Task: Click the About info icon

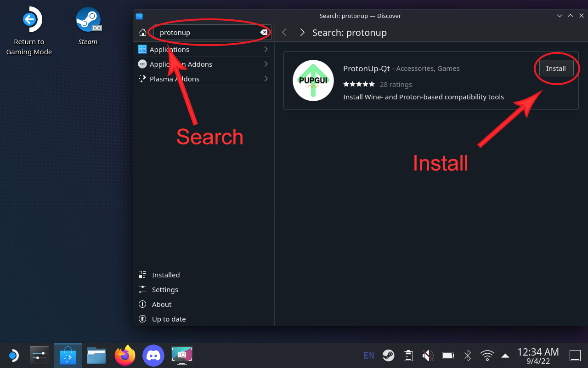Action: pyautogui.click(x=142, y=304)
